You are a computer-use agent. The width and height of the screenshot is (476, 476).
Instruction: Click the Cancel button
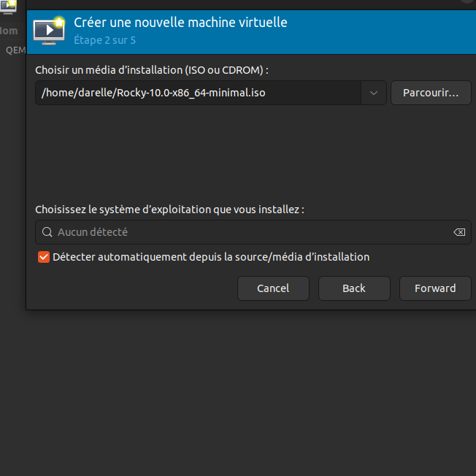273,288
